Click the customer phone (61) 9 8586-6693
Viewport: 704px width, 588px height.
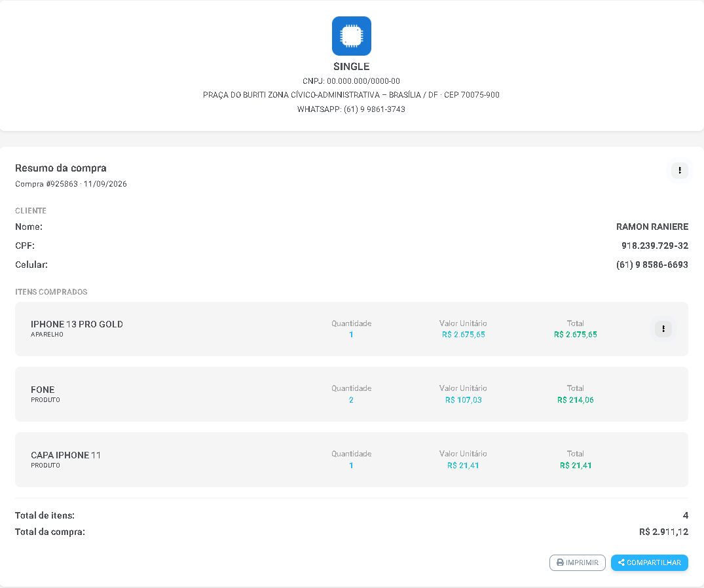(x=652, y=265)
